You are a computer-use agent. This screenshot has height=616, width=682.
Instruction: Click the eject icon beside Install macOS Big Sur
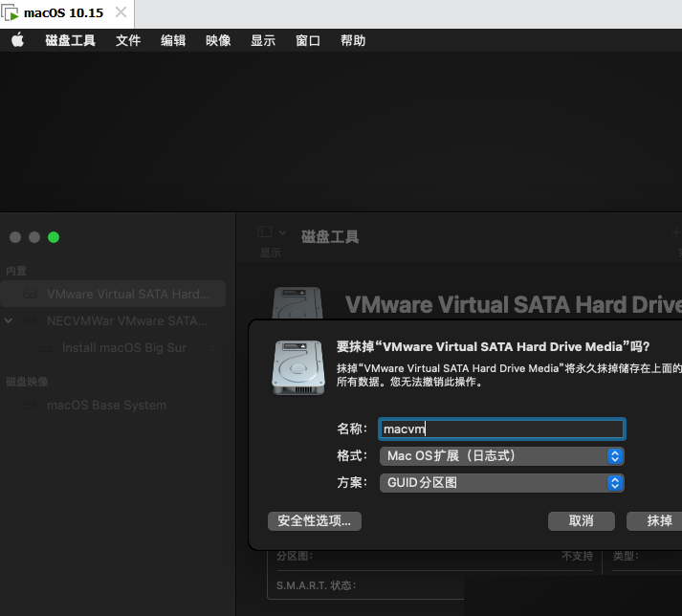(x=211, y=347)
